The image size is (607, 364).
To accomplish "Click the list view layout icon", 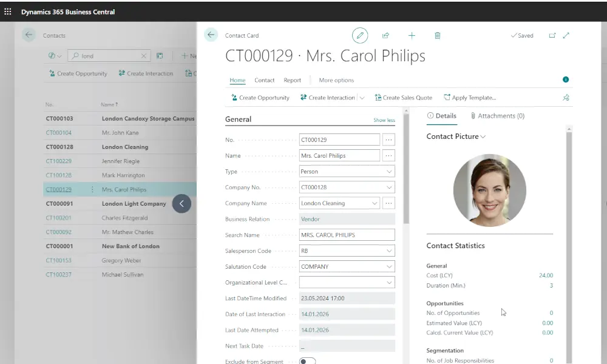I will [x=160, y=56].
